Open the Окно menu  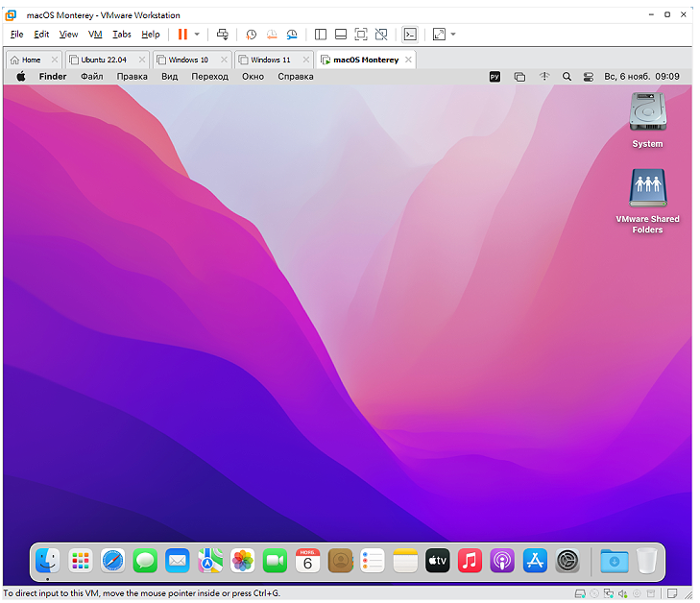253,76
